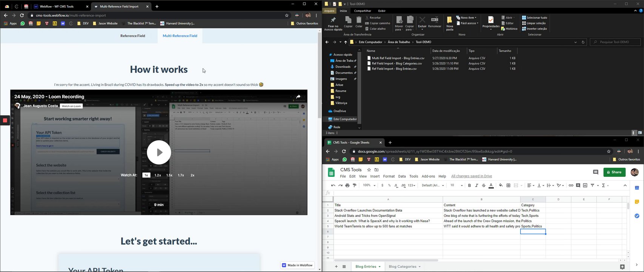Click the Pesquisar Tool-DEMO search field
Screen dimensions: 644x272
615,42
